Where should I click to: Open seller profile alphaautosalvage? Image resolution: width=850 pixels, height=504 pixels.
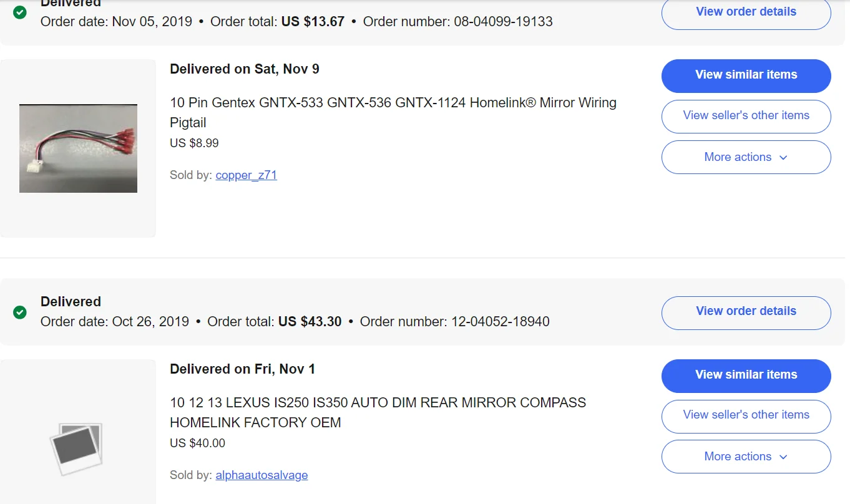point(261,475)
